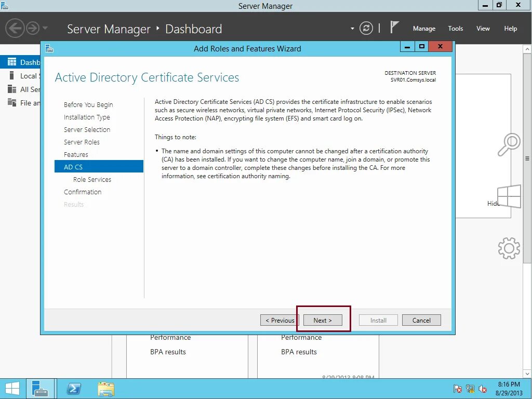Close the wizard with red X
Image resolution: width=532 pixels, height=399 pixels.
[440, 46]
